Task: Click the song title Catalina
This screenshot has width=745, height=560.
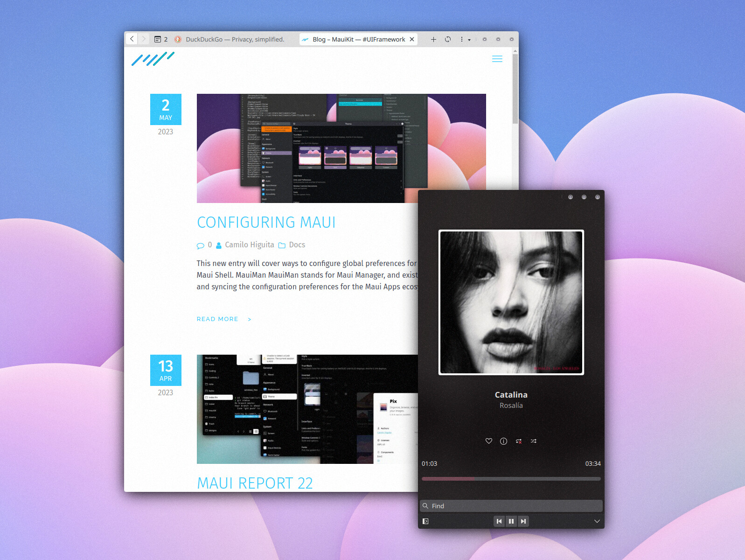Action: [511, 395]
